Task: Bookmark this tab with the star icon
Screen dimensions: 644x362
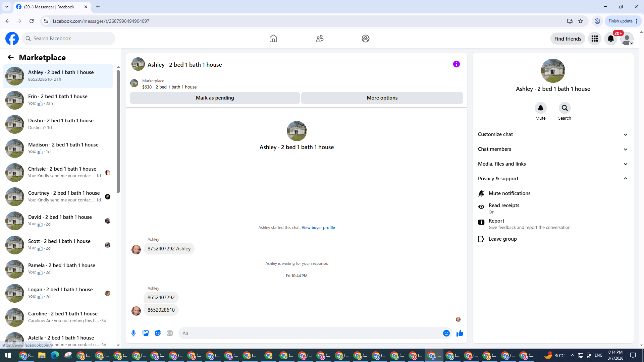Action: tap(581, 21)
